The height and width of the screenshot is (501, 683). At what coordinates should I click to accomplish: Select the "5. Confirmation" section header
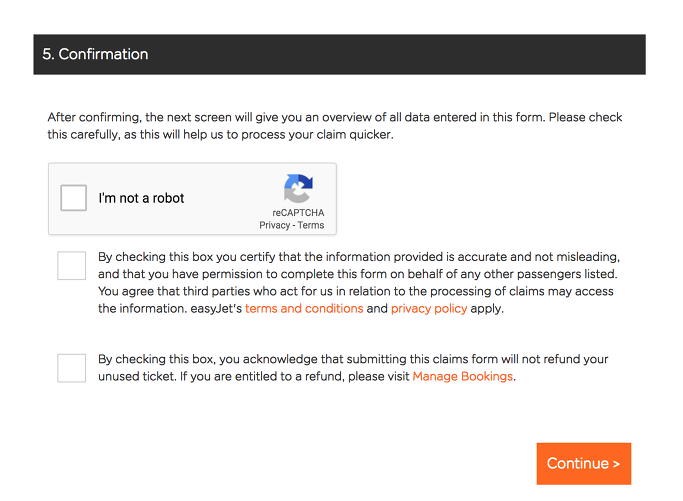pos(339,54)
